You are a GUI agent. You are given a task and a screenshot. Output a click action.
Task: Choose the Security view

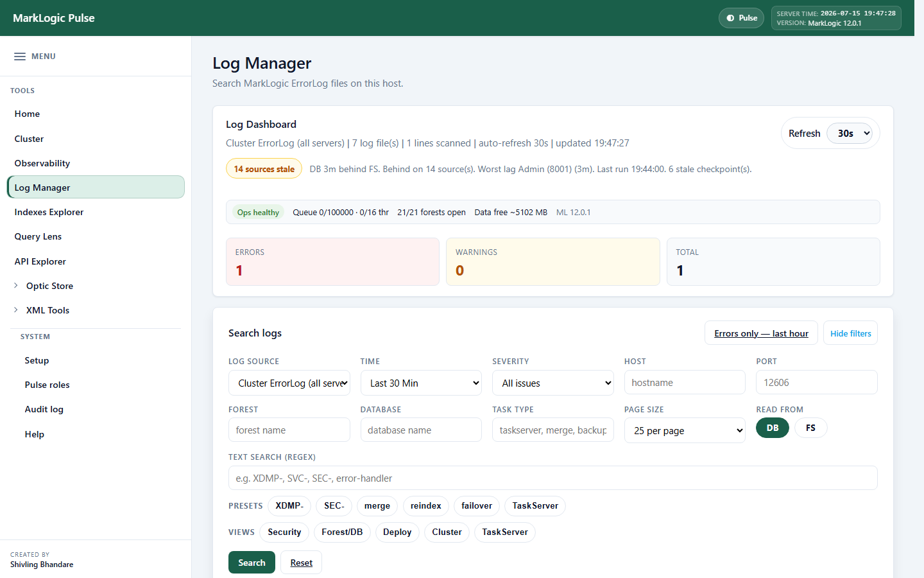coord(284,532)
